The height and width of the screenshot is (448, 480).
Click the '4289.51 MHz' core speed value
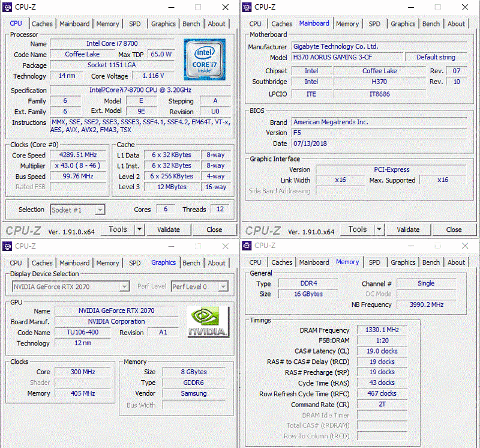click(78, 155)
